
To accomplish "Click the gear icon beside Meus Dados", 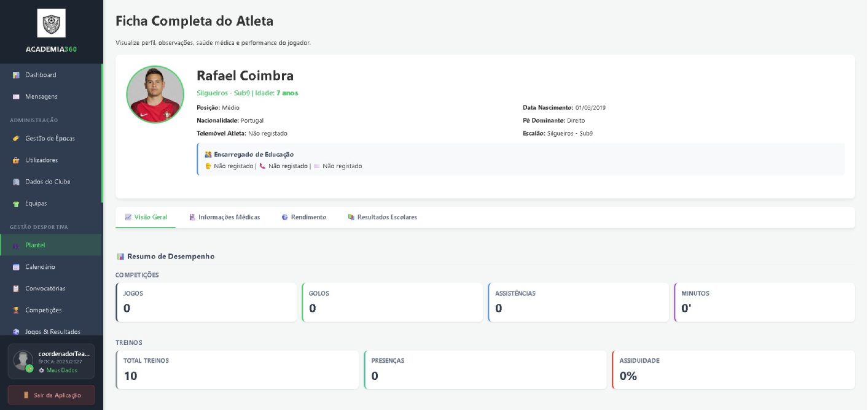I will (41, 370).
